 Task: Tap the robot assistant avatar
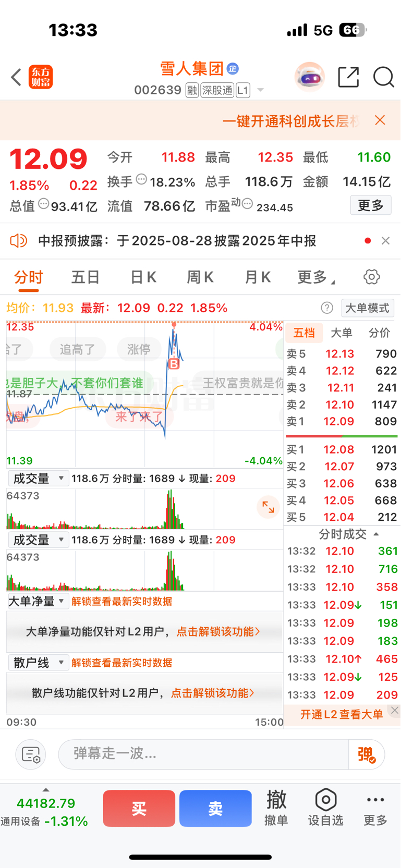[x=310, y=77]
